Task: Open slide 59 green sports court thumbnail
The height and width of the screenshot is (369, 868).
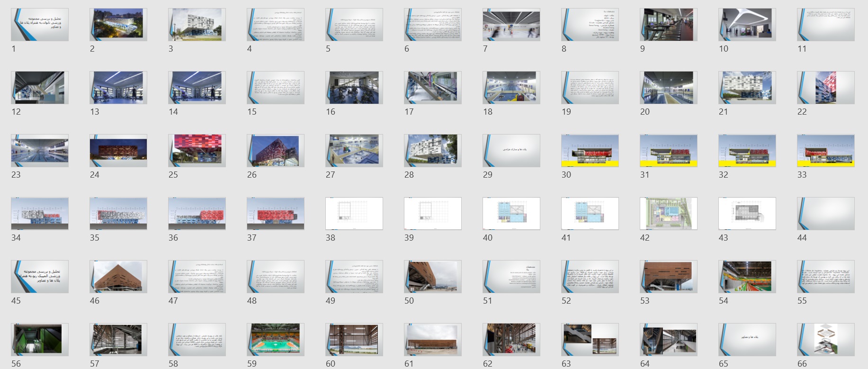Action: 276,340
